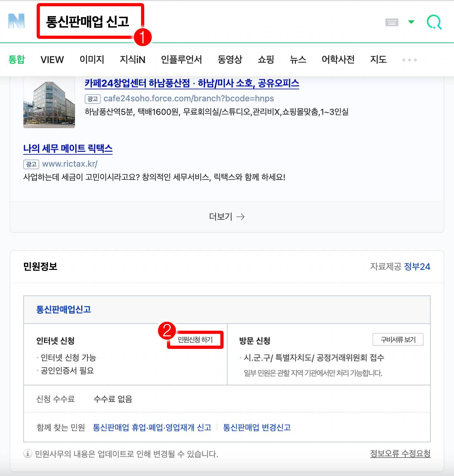This screenshot has width=454, height=476.
Task: Click the info icon beside the update notice
Action: (x=27, y=453)
